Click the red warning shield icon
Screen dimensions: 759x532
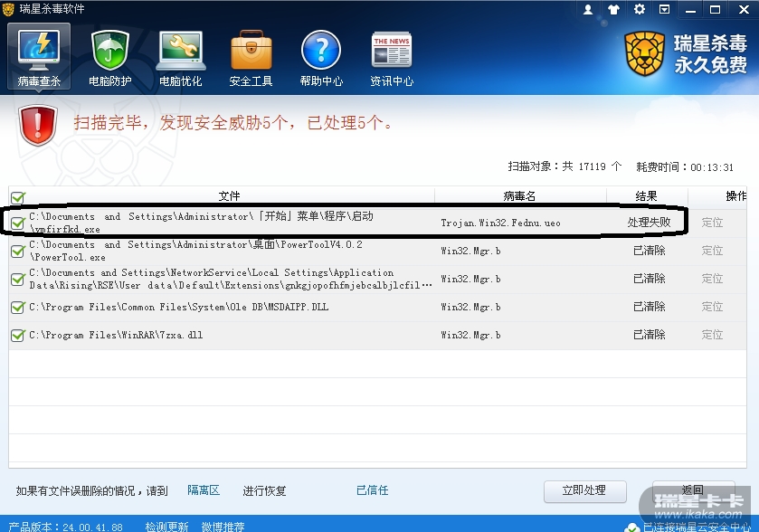(38, 126)
